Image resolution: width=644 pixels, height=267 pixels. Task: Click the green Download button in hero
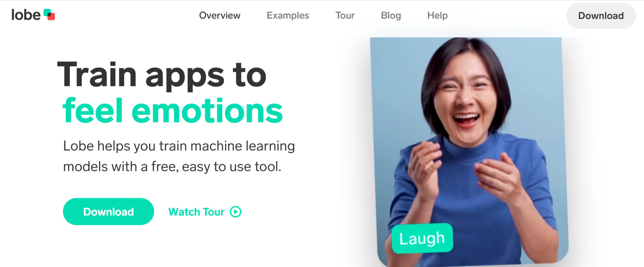coord(109,212)
